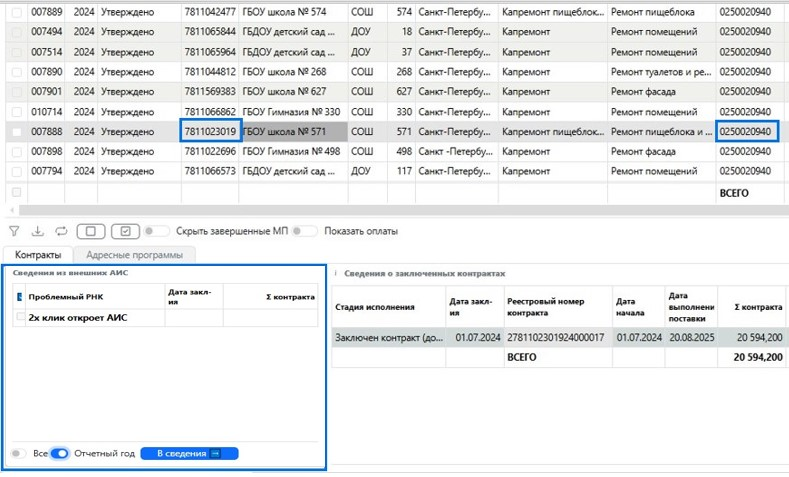Check the '2х клик откроет АИС' row checkbox

[21, 317]
